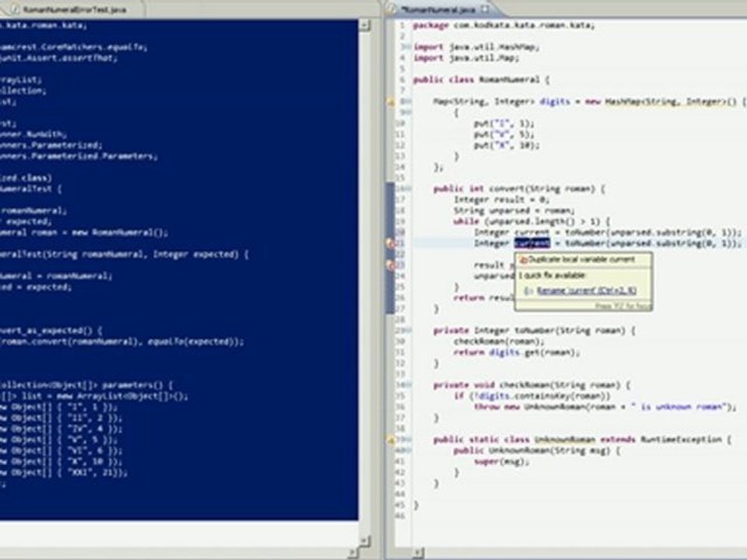Click 'import java.util.HashMap;' line
Viewport: 747px width, 560px height.
point(476,47)
